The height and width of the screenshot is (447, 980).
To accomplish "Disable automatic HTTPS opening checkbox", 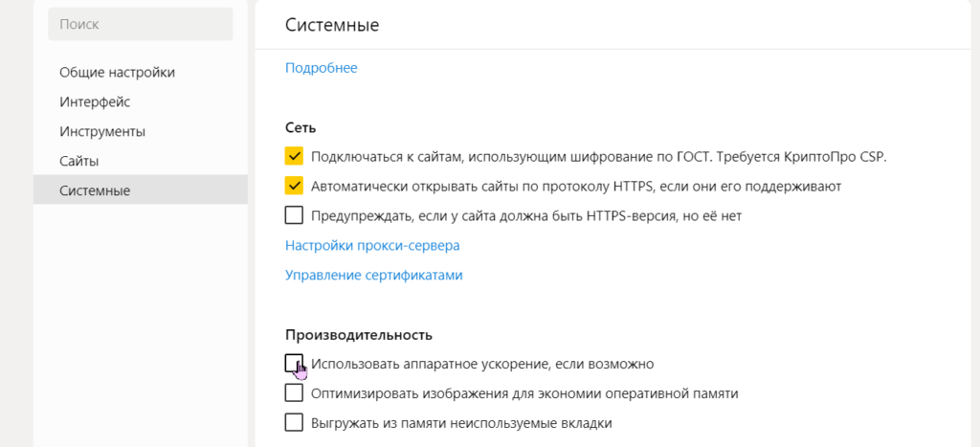I will pyautogui.click(x=295, y=186).
